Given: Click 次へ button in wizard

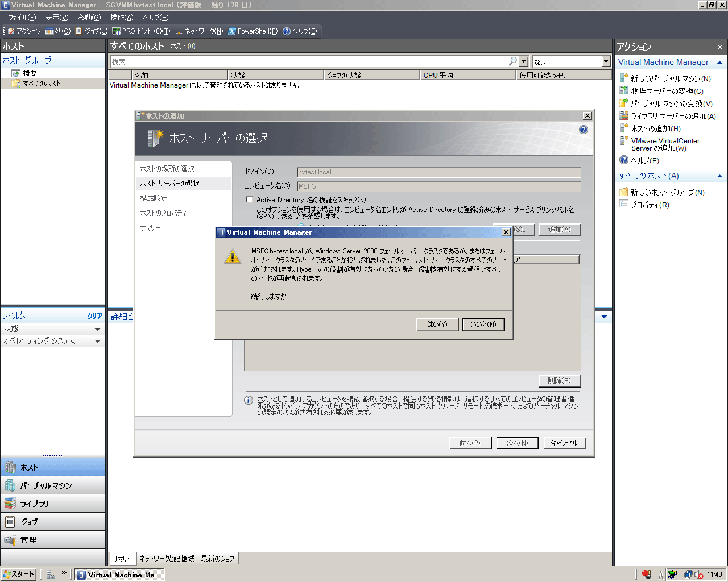Looking at the screenshot, I should tap(518, 443).
